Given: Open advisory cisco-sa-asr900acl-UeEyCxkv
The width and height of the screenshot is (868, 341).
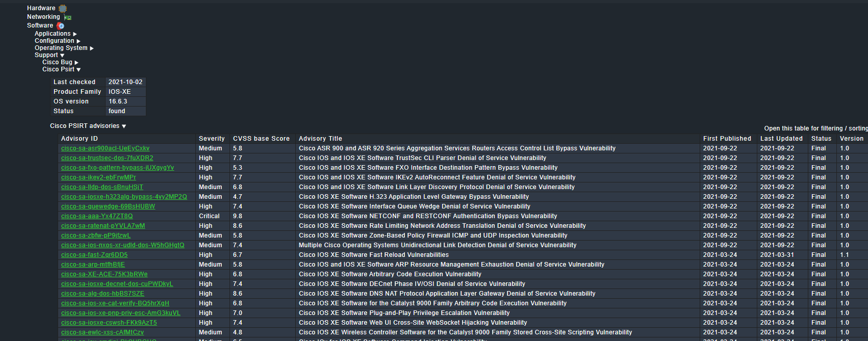Looking at the screenshot, I should (105, 148).
